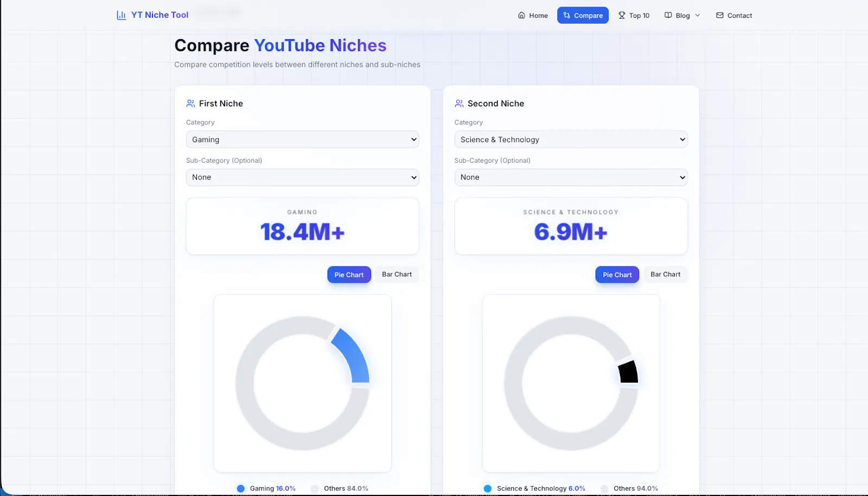Open the Top 10 page

(x=634, y=15)
